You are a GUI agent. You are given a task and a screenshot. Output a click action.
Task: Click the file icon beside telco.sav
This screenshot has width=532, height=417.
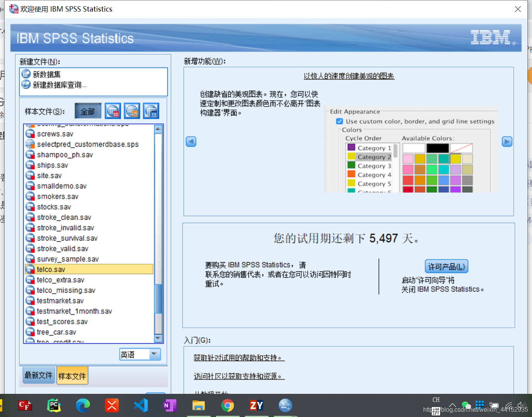click(x=30, y=269)
